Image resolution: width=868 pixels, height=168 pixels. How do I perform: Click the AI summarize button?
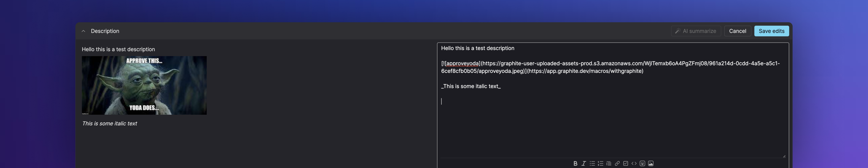[696, 31]
